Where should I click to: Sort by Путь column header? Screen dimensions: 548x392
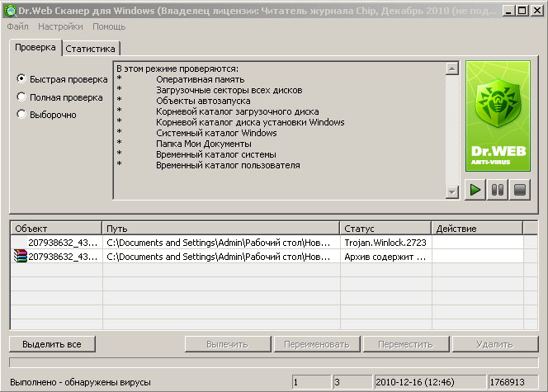221,229
